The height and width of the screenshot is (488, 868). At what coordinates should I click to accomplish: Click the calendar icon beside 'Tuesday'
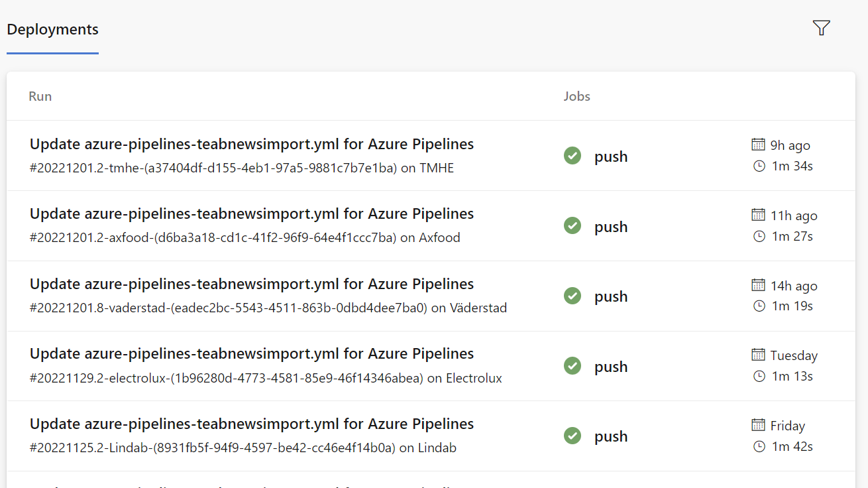(x=759, y=355)
